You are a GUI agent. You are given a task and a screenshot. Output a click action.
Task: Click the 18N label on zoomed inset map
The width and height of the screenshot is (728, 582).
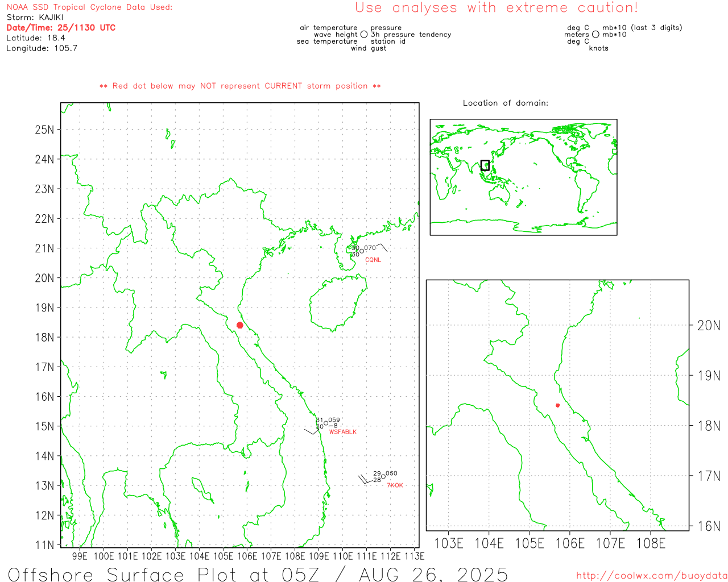[709, 426]
